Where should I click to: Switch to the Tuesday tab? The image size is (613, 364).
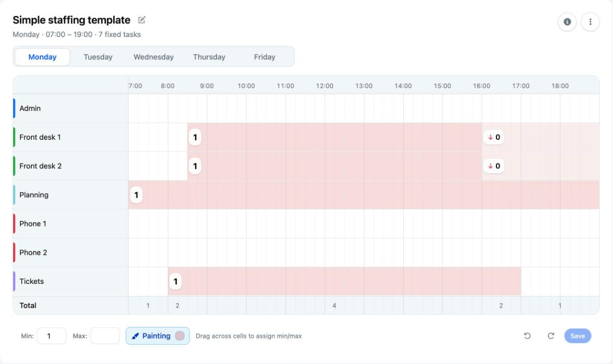pyautogui.click(x=98, y=57)
